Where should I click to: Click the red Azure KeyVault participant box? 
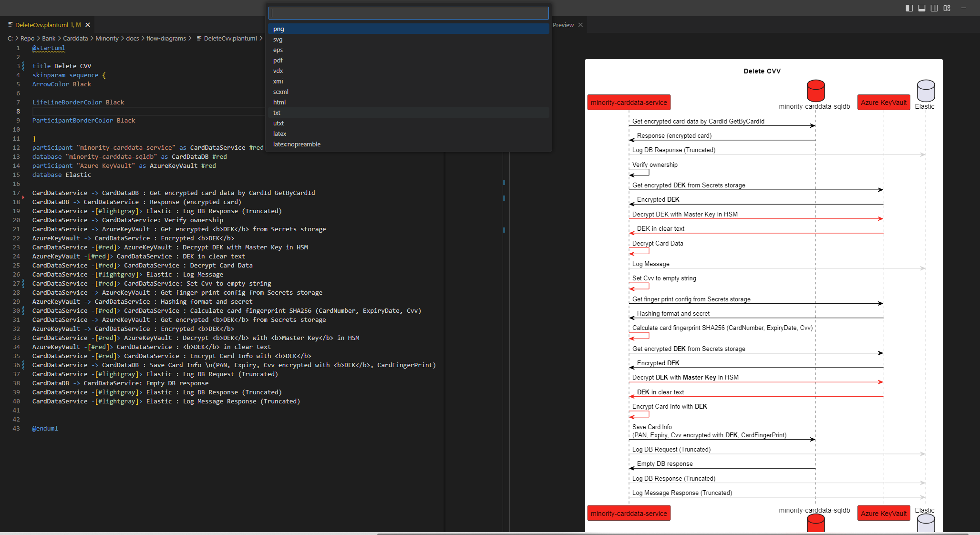pos(883,103)
